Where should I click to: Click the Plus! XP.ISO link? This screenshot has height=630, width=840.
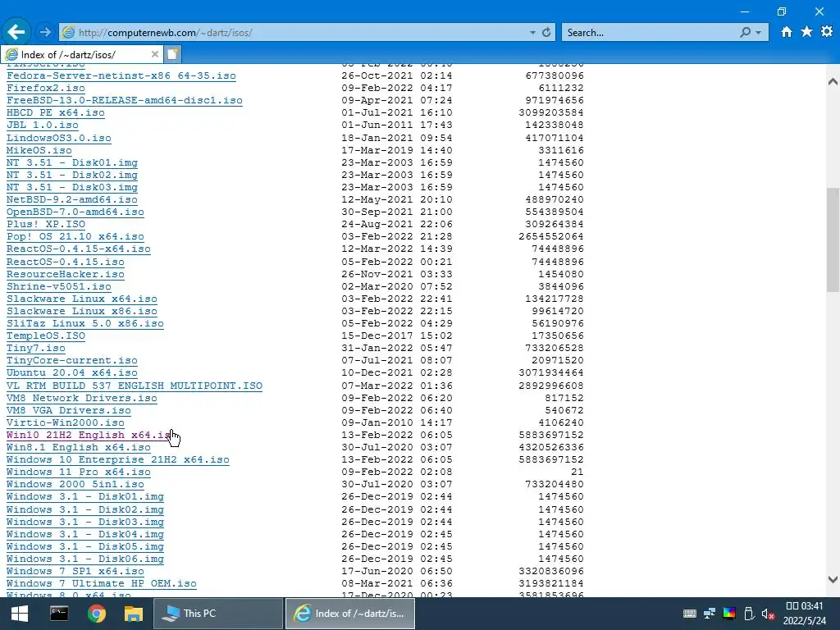point(46,224)
